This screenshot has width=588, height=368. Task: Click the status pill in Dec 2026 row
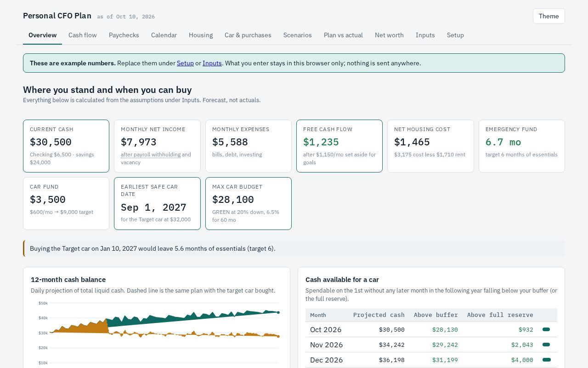click(547, 360)
